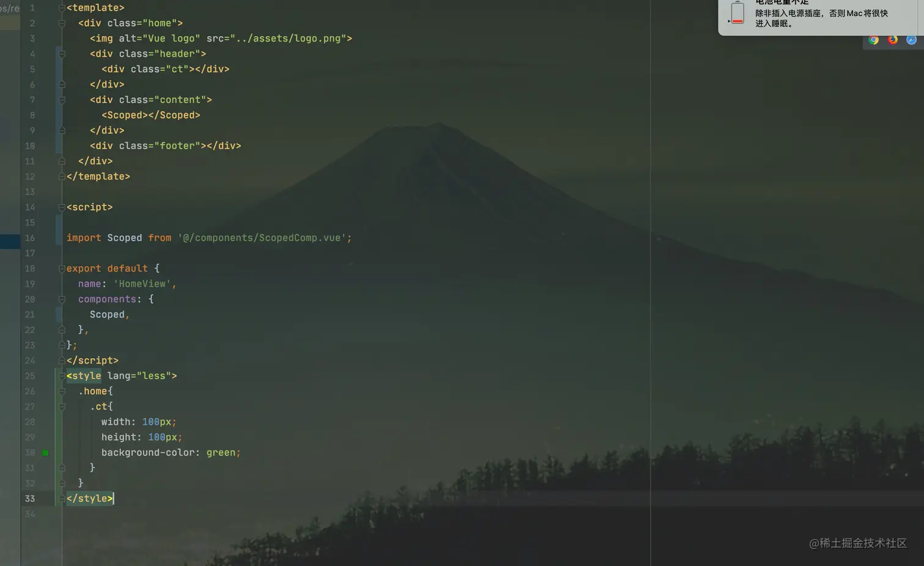Open the low battery warning notification text
The image size is (924, 566).
821,18
